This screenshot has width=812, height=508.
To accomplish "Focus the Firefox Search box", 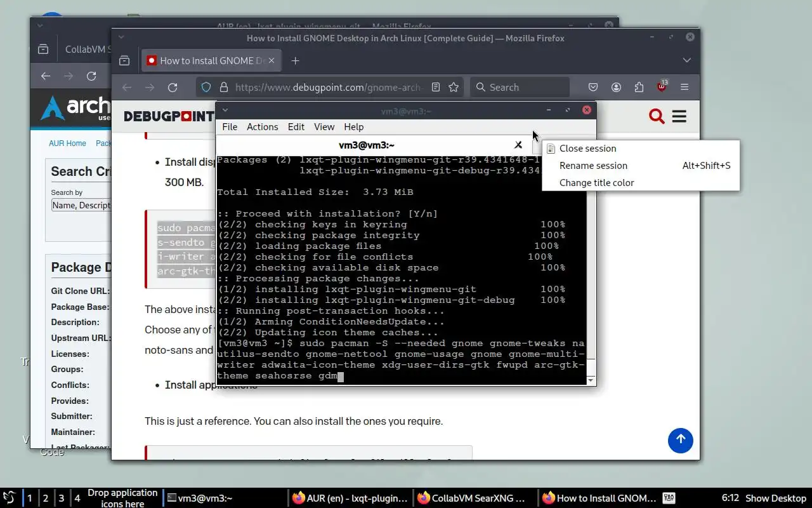I will 520,87.
